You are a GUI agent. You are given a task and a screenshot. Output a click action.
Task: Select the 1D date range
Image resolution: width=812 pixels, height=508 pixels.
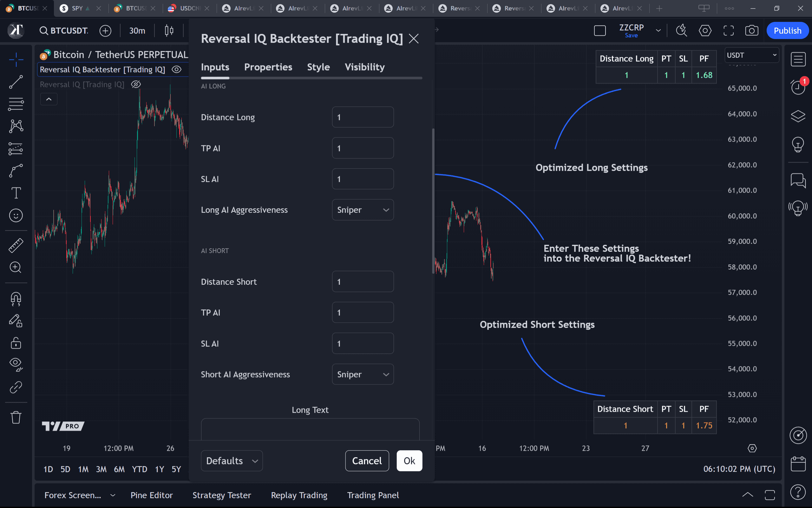tap(48, 469)
